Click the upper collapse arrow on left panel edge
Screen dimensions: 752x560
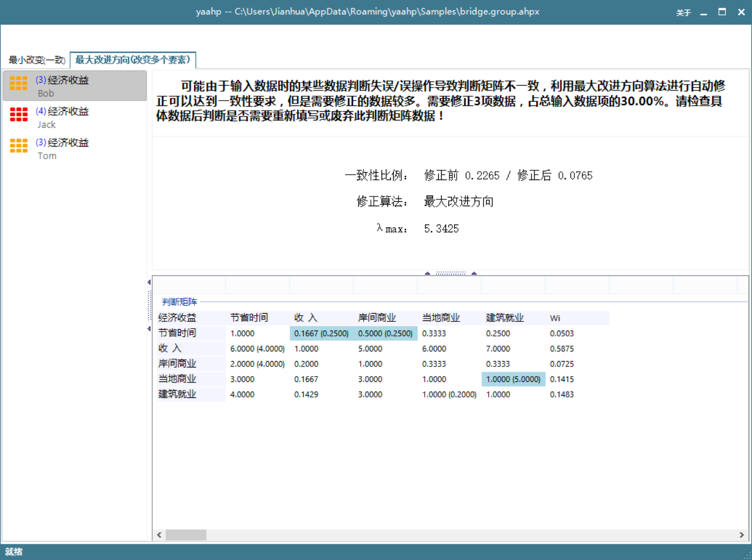[x=149, y=282]
